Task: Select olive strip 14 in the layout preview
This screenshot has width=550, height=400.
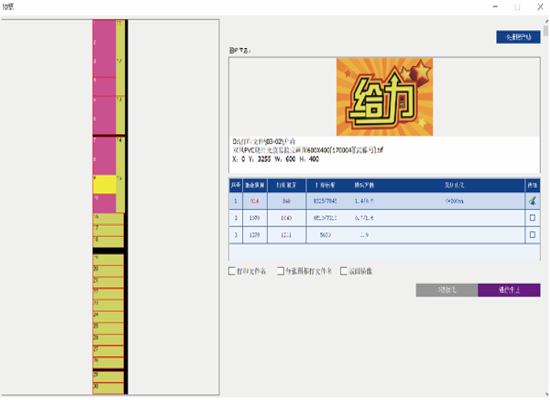Action: point(120,156)
